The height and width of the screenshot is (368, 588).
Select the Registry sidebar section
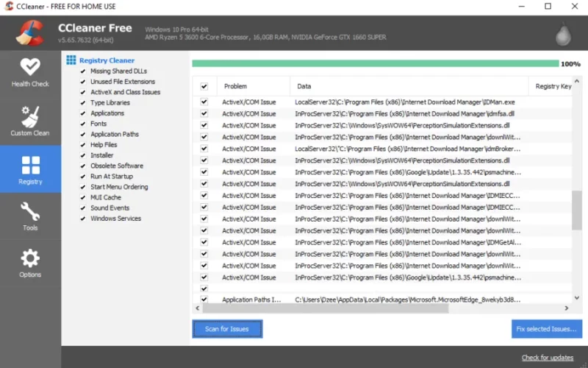[30, 169]
